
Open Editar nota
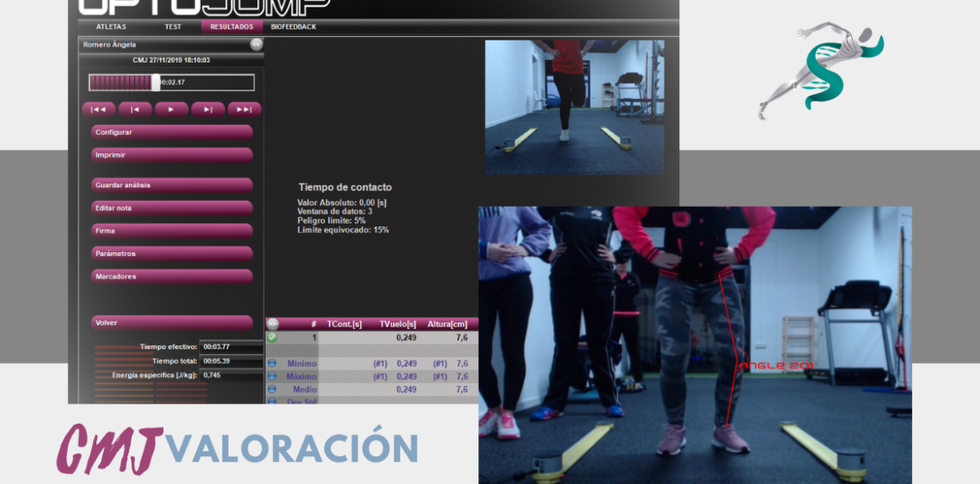pyautogui.click(x=172, y=208)
